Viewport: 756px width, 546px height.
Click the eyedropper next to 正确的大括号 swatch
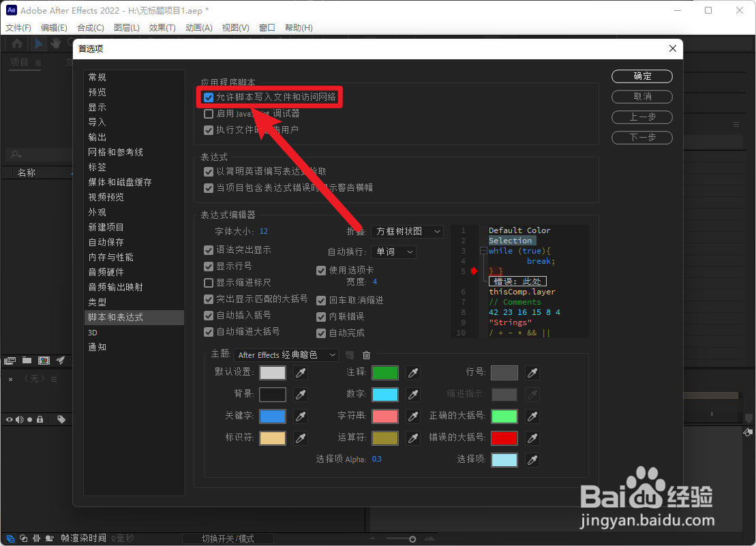[x=532, y=416]
